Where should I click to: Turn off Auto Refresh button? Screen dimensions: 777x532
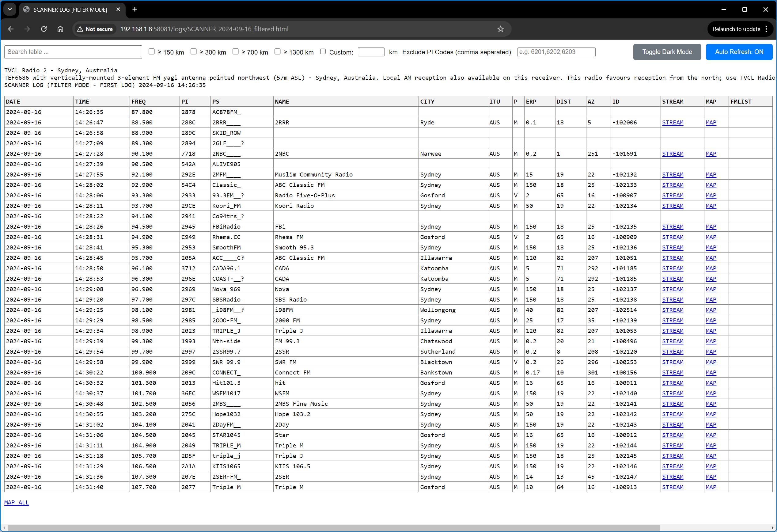pos(739,52)
